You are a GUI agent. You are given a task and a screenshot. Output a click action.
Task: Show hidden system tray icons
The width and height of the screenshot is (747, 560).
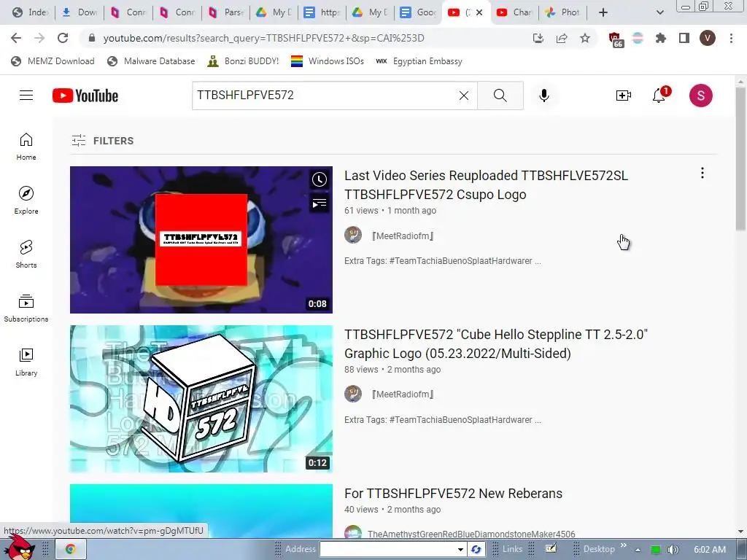click(x=638, y=550)
